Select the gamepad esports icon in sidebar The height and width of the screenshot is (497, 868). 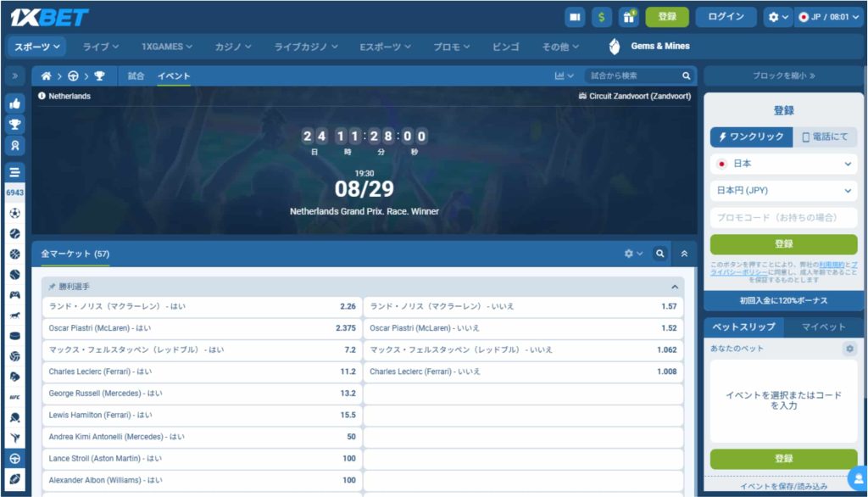point(15,295)
